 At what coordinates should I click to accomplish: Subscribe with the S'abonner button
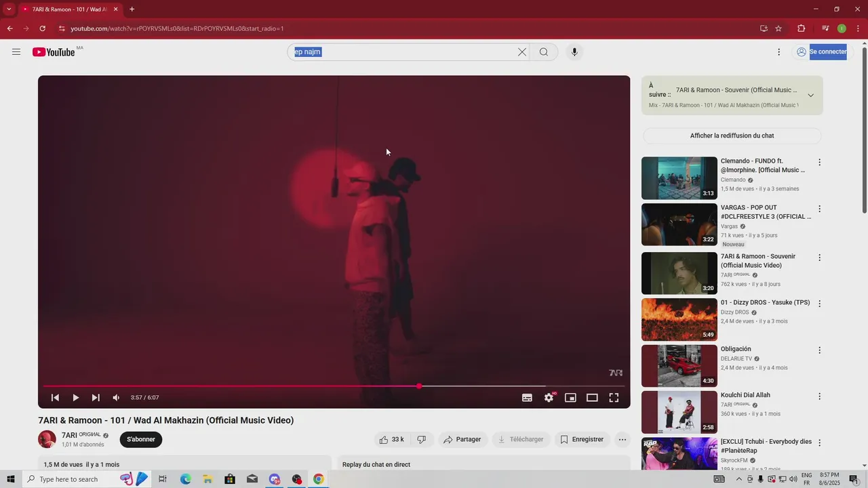coord(141,439)
